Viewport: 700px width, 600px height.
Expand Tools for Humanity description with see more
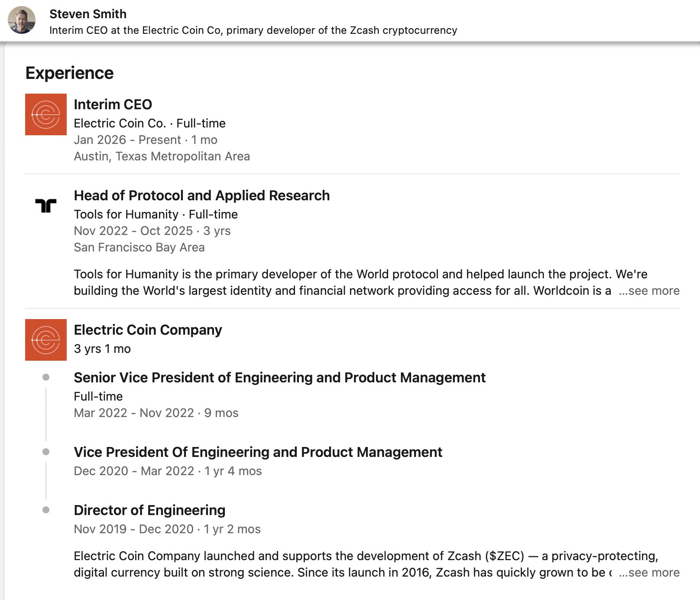649,291
